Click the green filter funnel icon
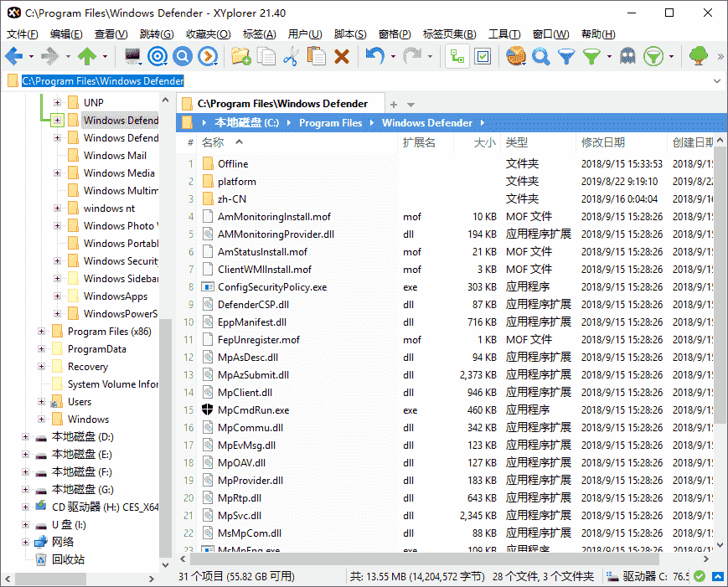728x587 pixels. (x=591, y=57)
